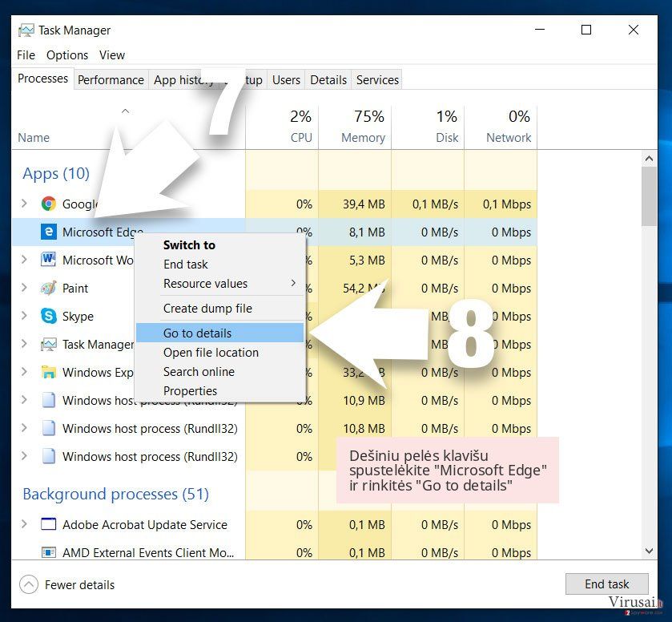
Task: Open Resource values submenu arrow
Action: click(294, 283)
